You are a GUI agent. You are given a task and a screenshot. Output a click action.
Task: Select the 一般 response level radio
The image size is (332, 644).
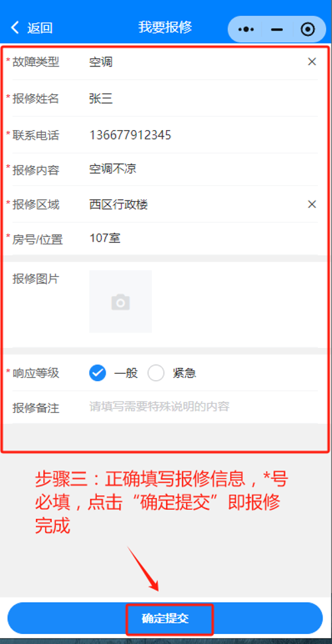click(x=98, y=373)
